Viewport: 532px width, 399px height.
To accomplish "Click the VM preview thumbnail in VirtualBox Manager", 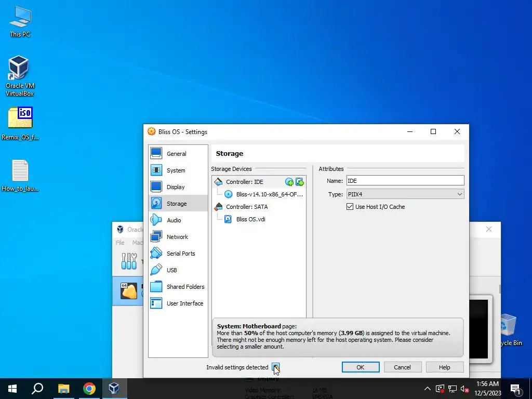I will [x=478, y=328].
